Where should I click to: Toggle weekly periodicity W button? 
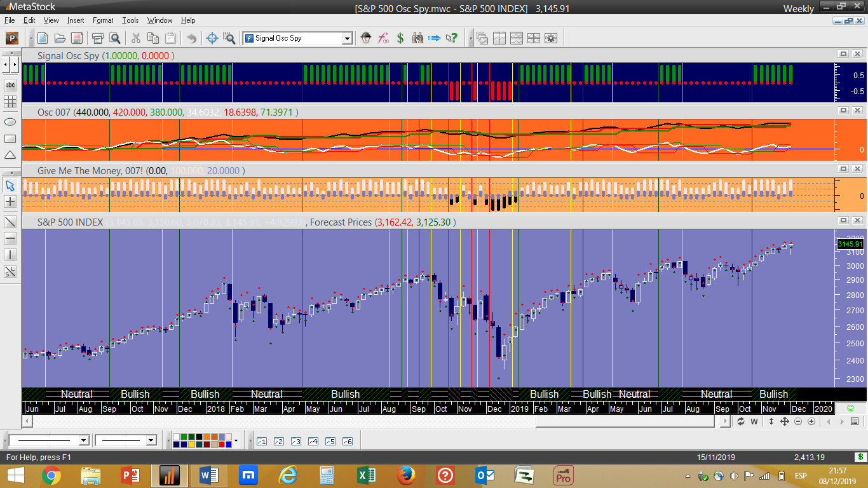754,421
